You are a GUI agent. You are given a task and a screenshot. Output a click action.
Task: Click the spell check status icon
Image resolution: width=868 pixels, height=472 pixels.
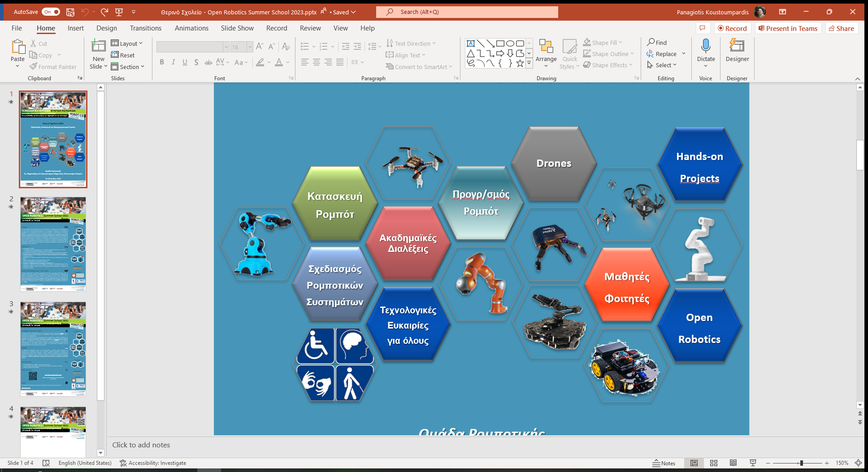(x=46, y=463)
